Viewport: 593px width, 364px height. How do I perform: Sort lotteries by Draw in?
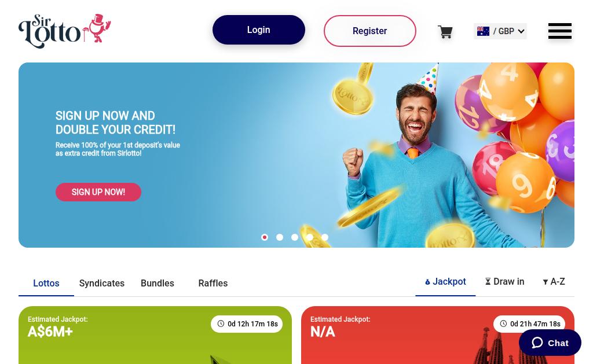[x=504, y=282]
